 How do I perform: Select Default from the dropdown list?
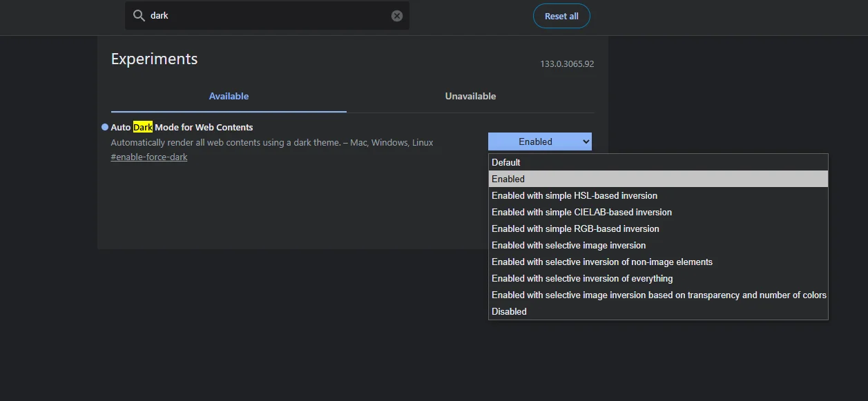tap(506, 162)
